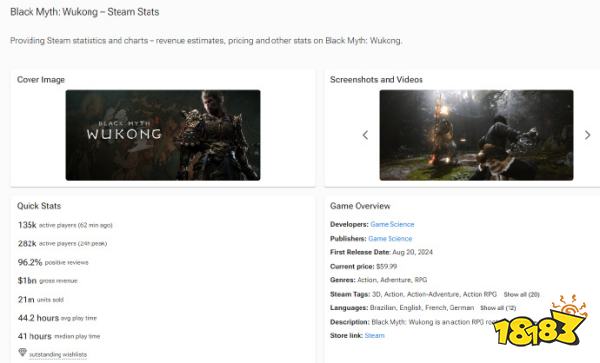This screenshot has height=363, width=600.
Task: Open the gameplay screenshot thumbnail
Action: (476, 135)
